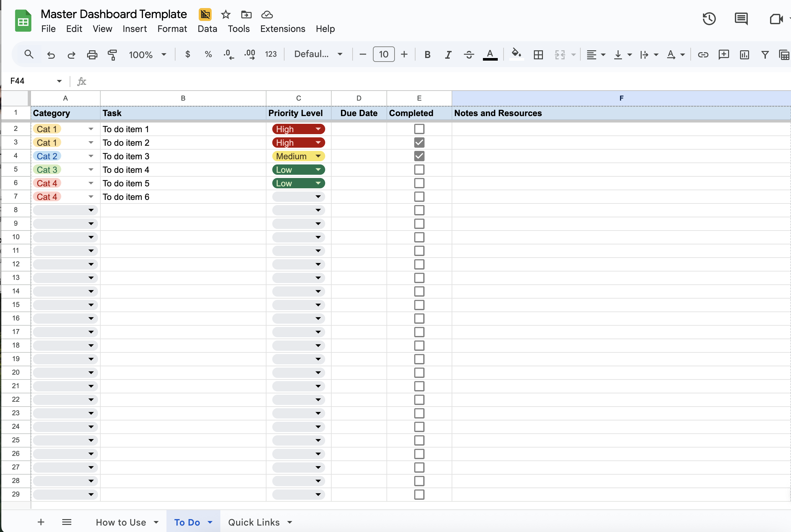Check Completed box for To do item 1
Screen dimensions: 791x532
[x=419, y=129]
